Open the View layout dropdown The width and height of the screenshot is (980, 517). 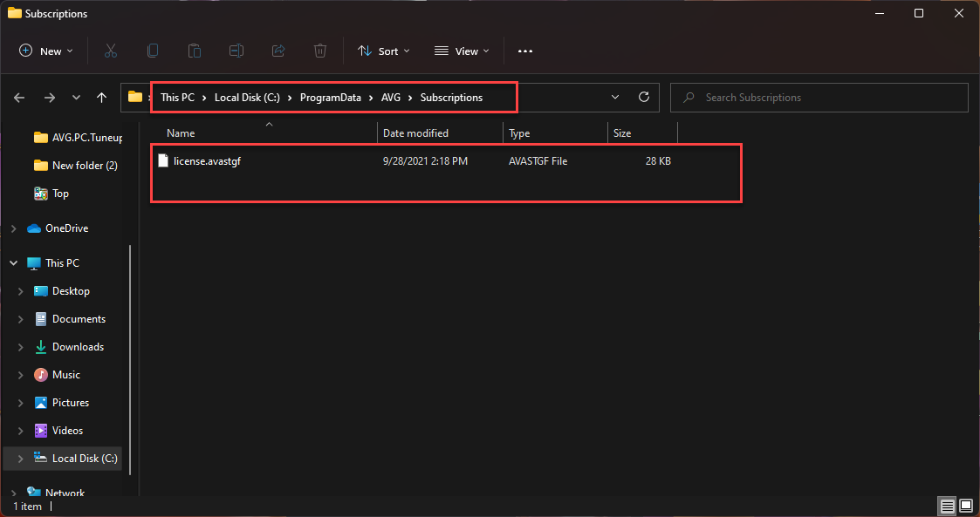tap(462, 51)
